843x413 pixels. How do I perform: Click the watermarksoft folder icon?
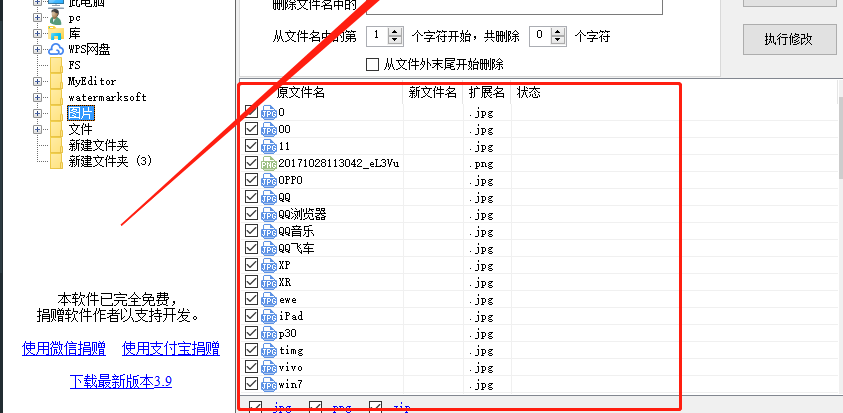56,97
